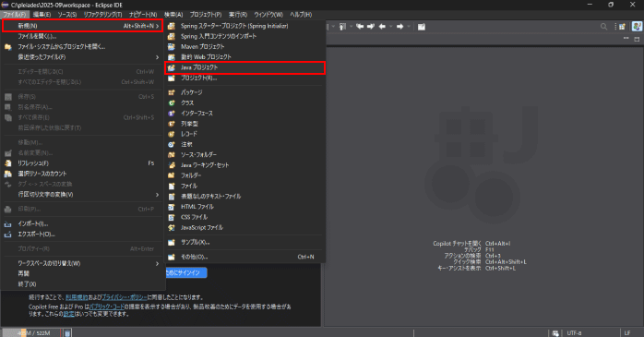Open the ウィンドウ(W) menu
The width and height of the screenshot is (644, 337).
coord(268,15)
